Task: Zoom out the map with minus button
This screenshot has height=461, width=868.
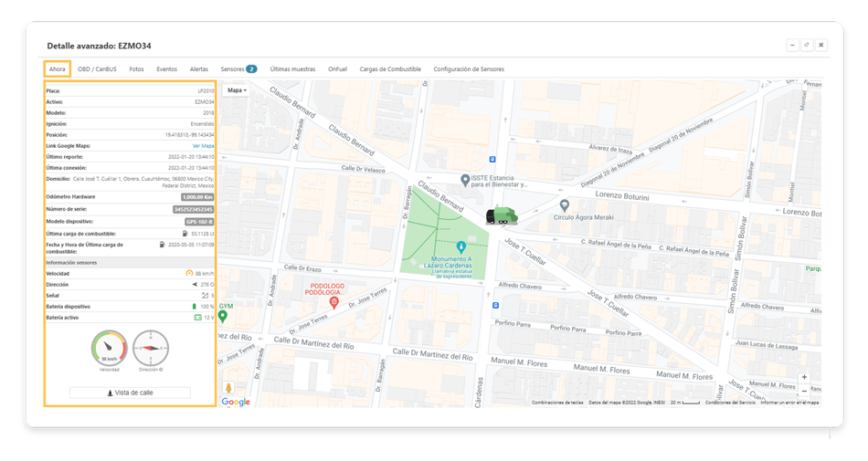Action: (804, 390)
